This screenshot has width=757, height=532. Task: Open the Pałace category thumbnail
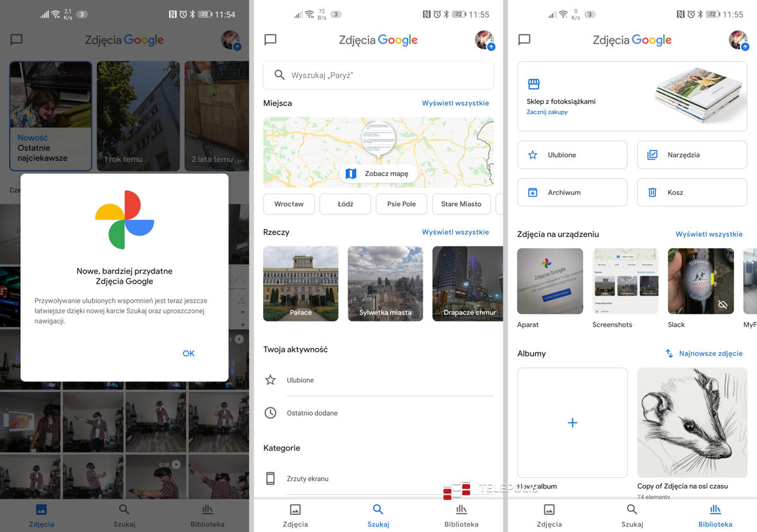click(x=301, y=284)
